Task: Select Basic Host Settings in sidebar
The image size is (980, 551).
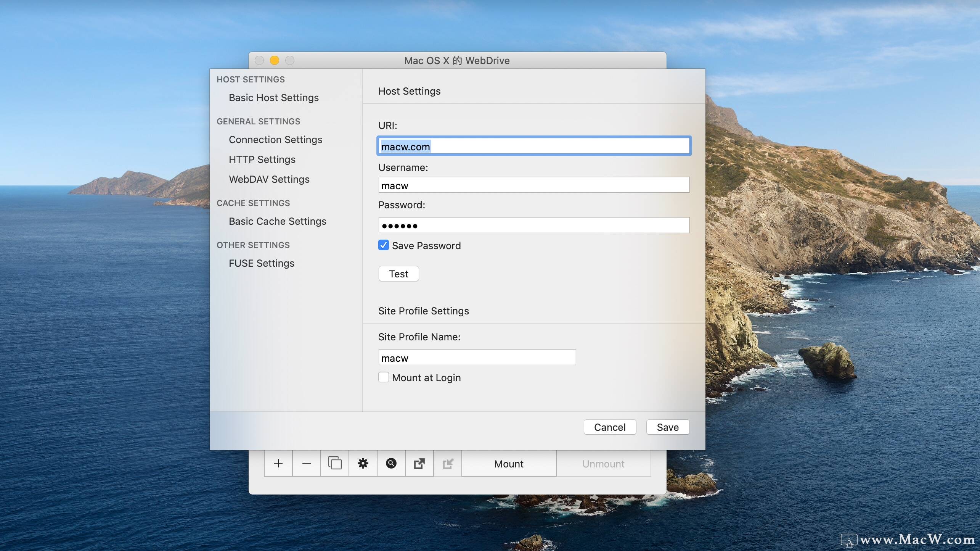Action: tap(274, 98)
